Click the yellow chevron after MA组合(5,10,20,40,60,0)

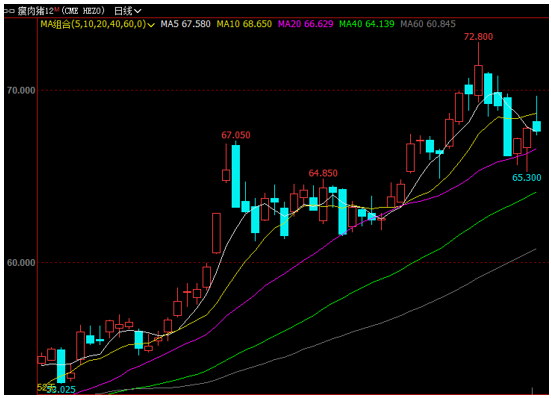pos(151,25)
